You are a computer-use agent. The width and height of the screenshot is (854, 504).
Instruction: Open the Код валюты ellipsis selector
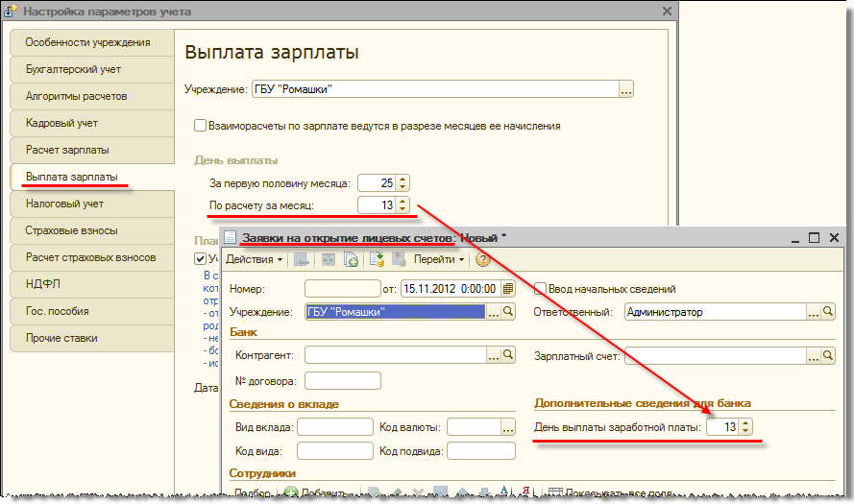[x=508, y=426]
